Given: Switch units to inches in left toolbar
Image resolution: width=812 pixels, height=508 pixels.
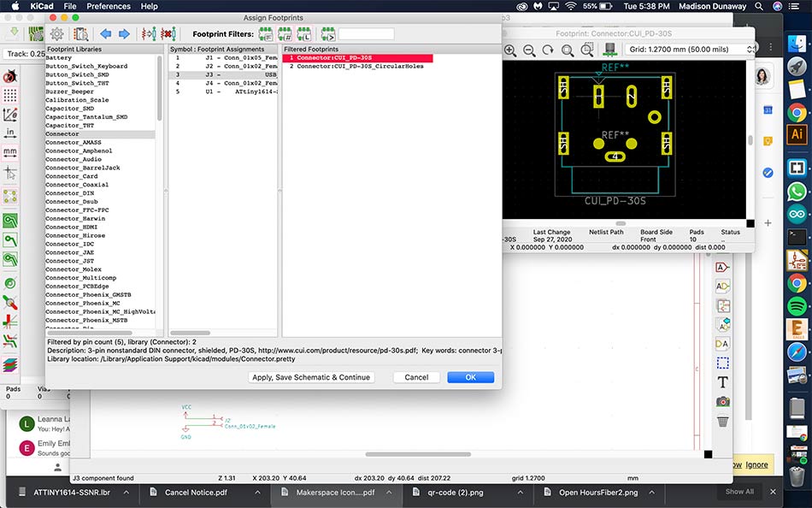Looking at the screenshot, I should (10, 133).
